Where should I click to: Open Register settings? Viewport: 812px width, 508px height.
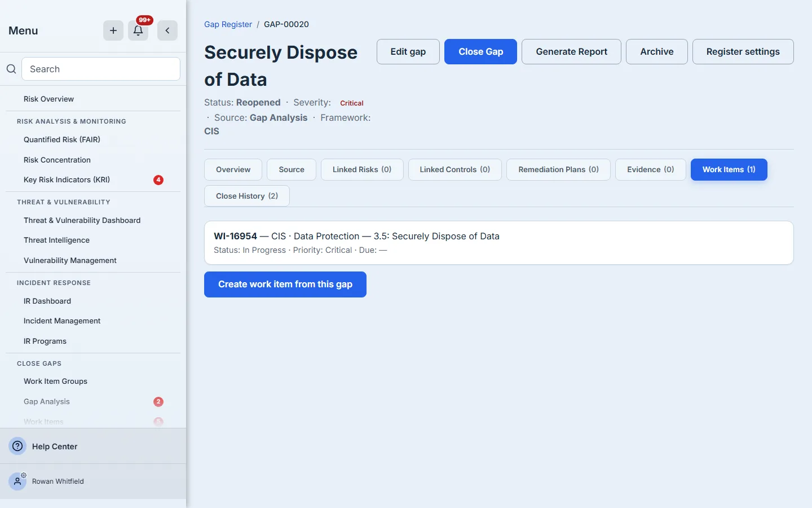[743, 51]
